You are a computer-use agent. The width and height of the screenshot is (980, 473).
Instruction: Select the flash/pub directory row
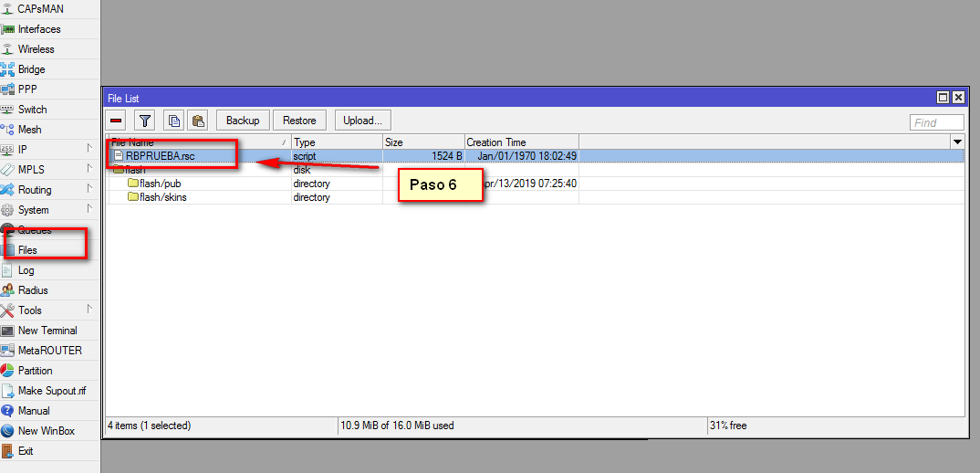[160, 184]
